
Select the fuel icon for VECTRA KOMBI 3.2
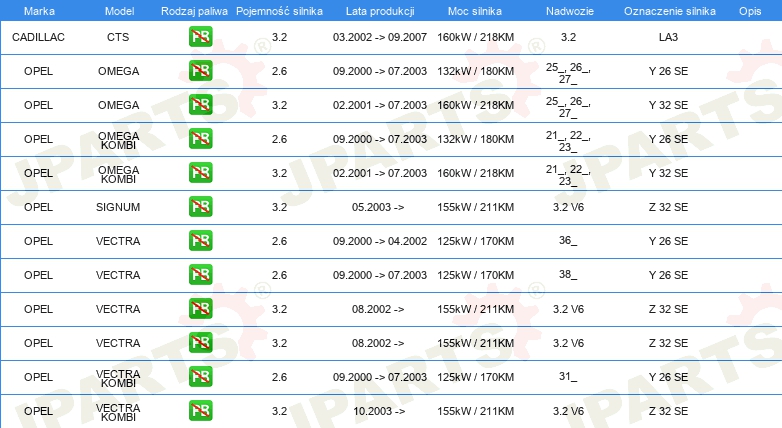[x=200, y=411]
